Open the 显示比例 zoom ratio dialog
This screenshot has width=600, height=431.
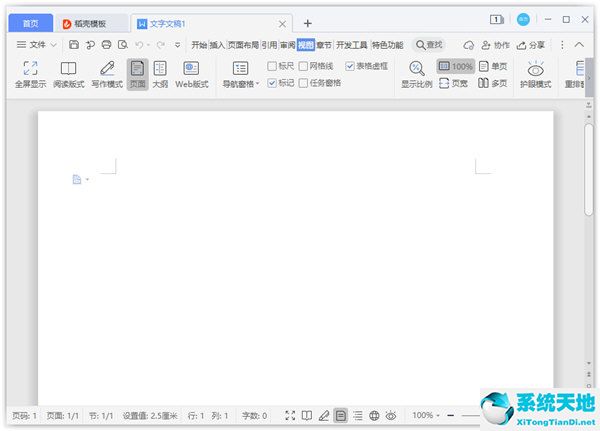(416, 74)
